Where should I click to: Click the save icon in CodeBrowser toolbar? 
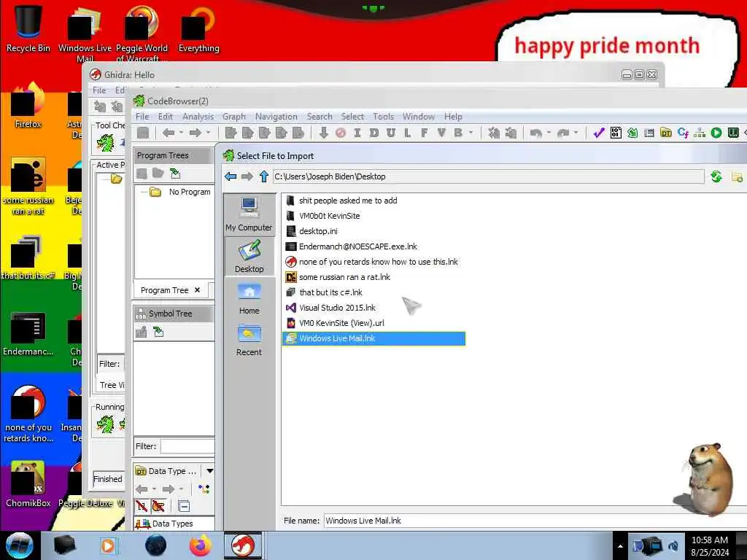[143, 133]
